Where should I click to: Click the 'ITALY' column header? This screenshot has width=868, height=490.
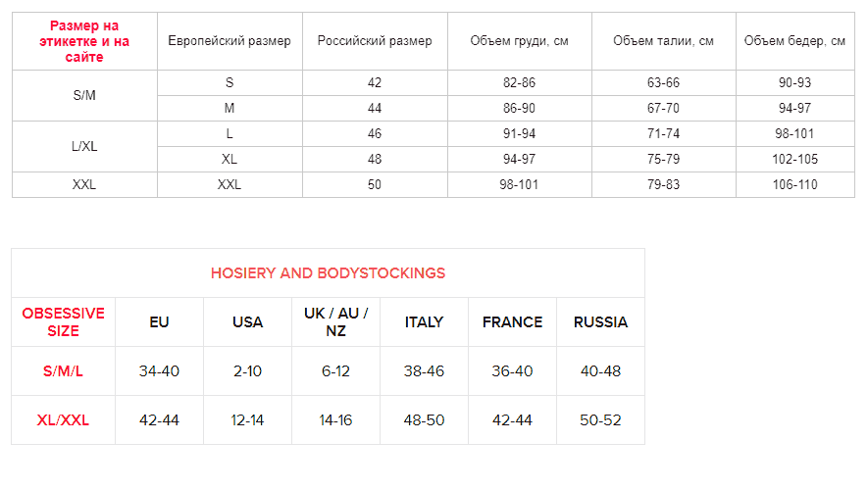pos(424,322)
